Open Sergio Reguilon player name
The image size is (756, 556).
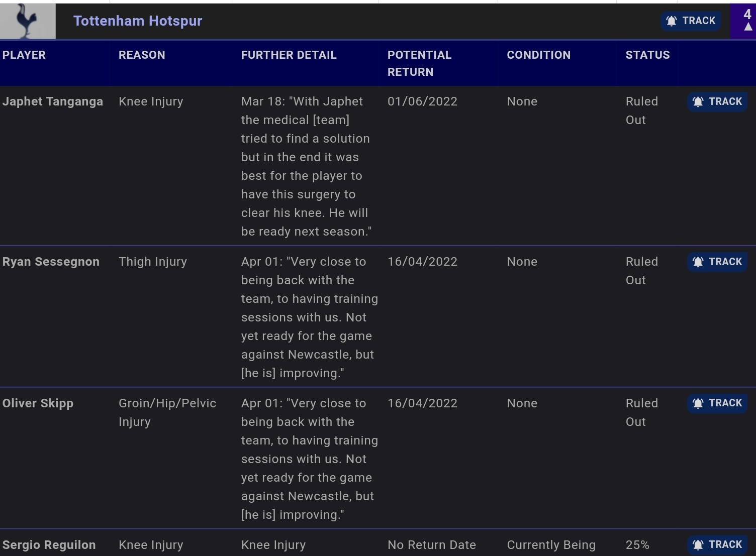pos(49,545)
